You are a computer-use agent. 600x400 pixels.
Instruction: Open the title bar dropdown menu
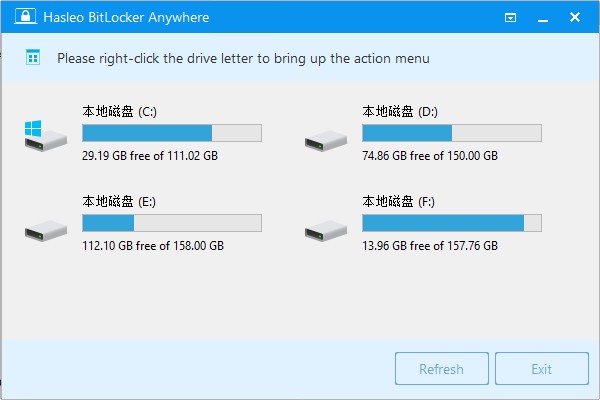pos(511,17)
